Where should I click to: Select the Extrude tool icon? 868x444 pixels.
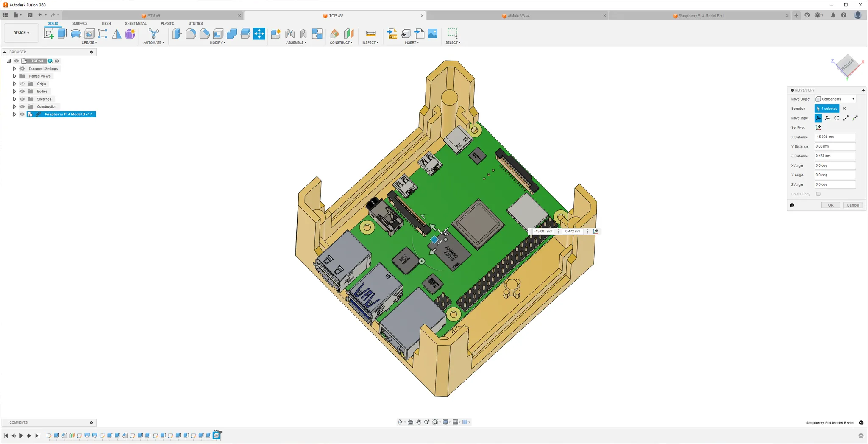62,34
